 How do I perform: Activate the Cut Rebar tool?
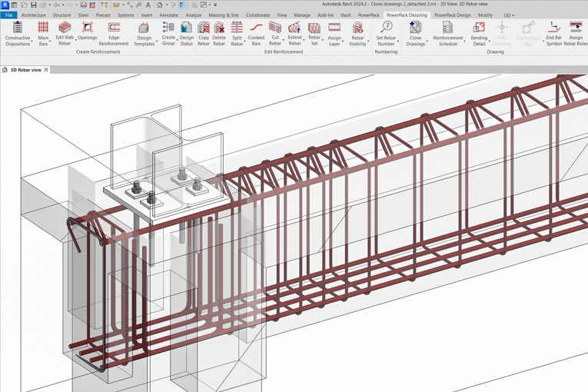[x=275, y=34]
